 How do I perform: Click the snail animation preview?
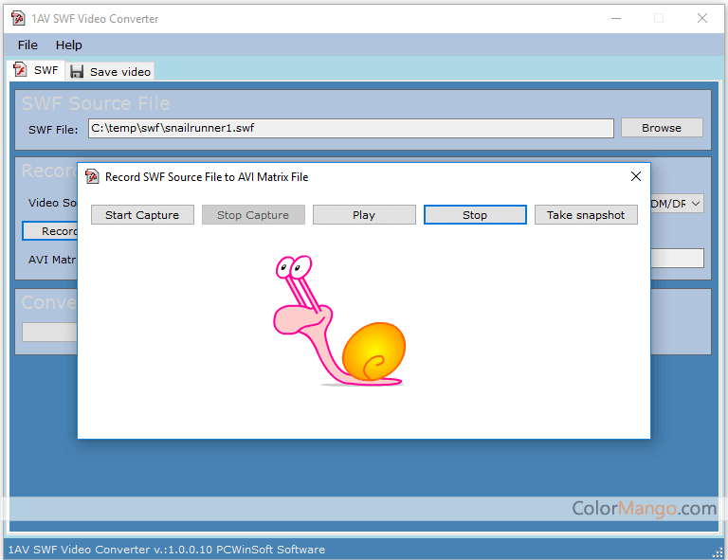(x=341, y=322)
